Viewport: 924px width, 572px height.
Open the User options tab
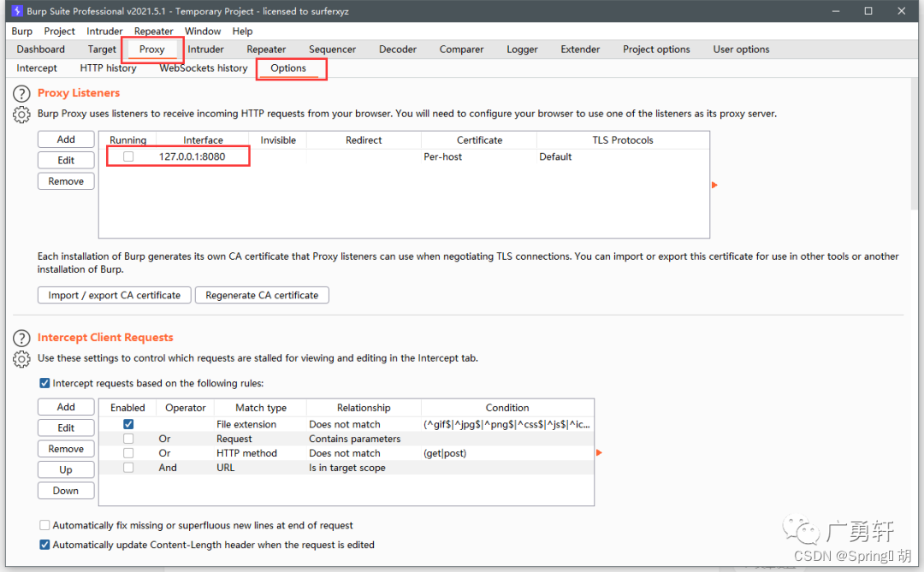(741, 50)
